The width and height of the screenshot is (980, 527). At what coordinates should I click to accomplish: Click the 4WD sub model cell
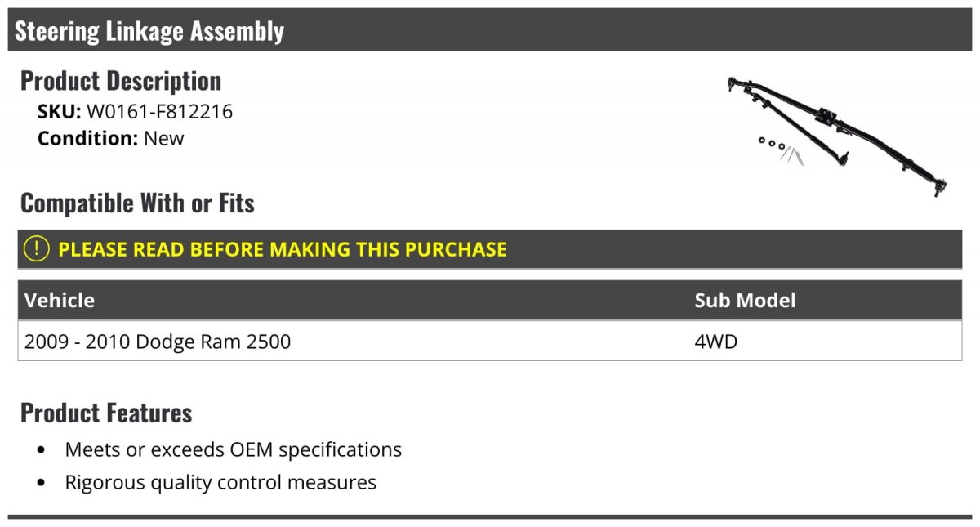click(716, 342)
